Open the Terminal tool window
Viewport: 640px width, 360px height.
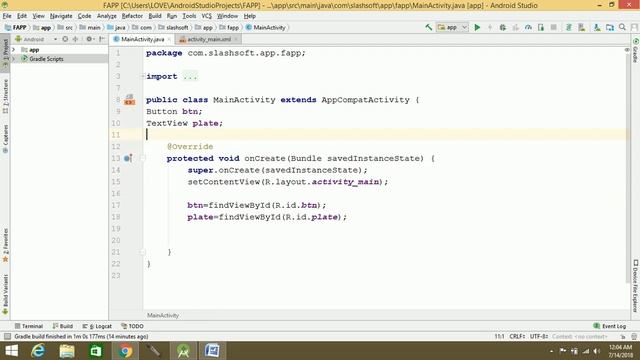tap(29, 326)
